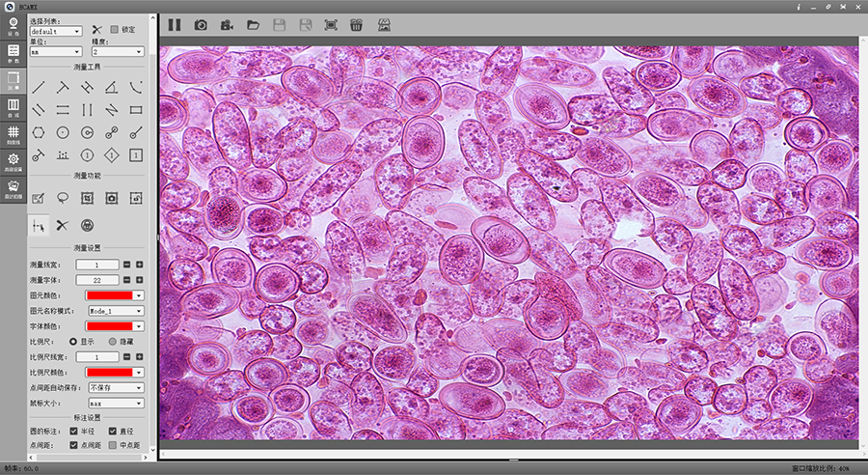Select the square number one marker tool
868x475 pixels.
pos(136,155)
